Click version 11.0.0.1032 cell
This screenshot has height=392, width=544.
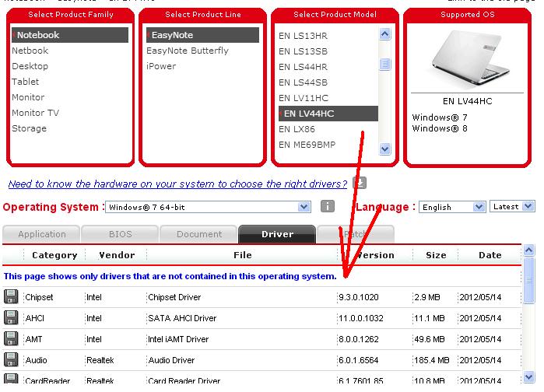pyautogui.click(x=361, y=318)
